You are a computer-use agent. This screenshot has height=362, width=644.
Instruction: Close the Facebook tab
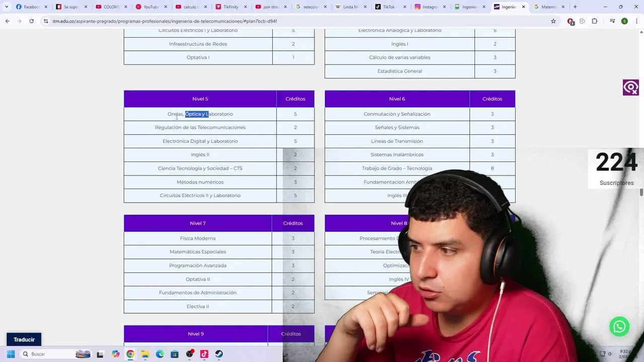point(46,7)
